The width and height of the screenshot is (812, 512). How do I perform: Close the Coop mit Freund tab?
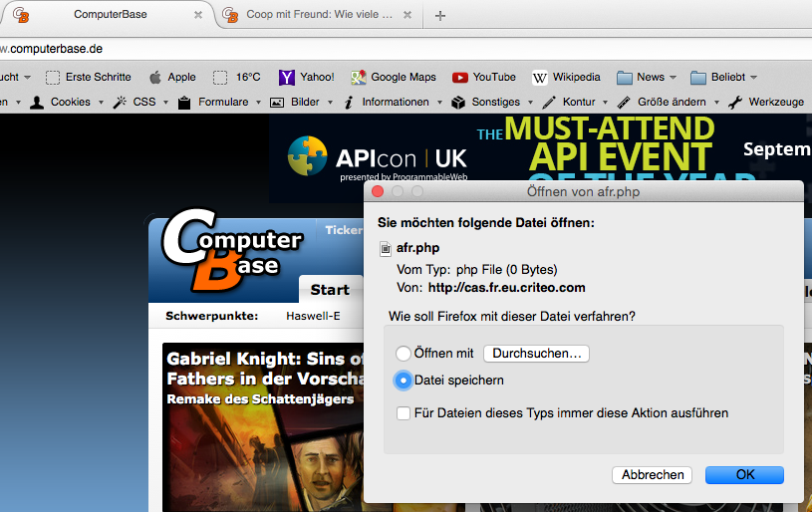[407, 15]
